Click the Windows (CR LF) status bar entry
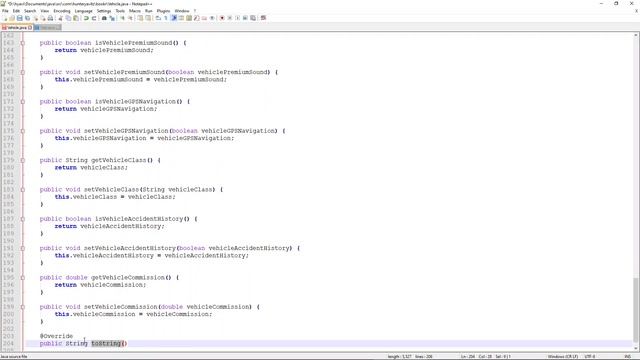 [x=563, y=357]
